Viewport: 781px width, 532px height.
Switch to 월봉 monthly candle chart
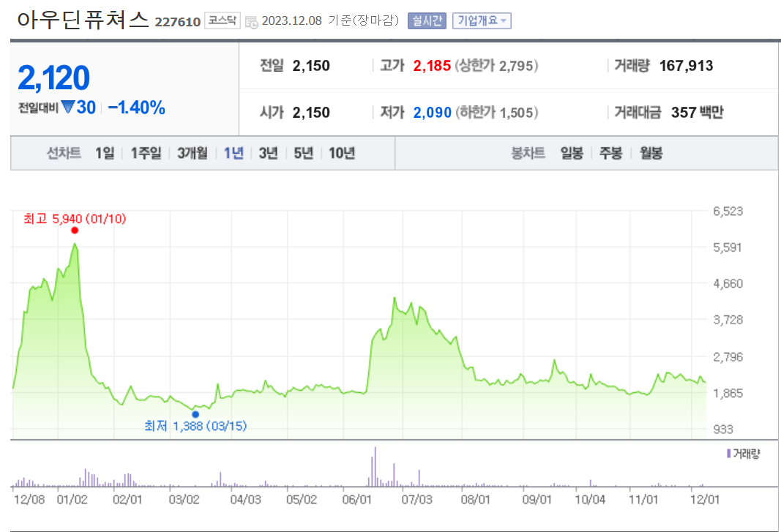(651, 153)
